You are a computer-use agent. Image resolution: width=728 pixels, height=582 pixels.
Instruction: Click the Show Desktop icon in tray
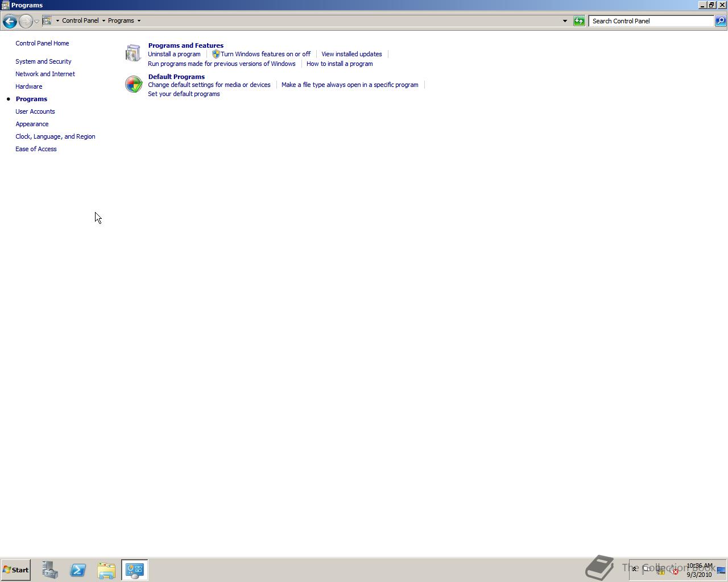click(x=721, y=570)
